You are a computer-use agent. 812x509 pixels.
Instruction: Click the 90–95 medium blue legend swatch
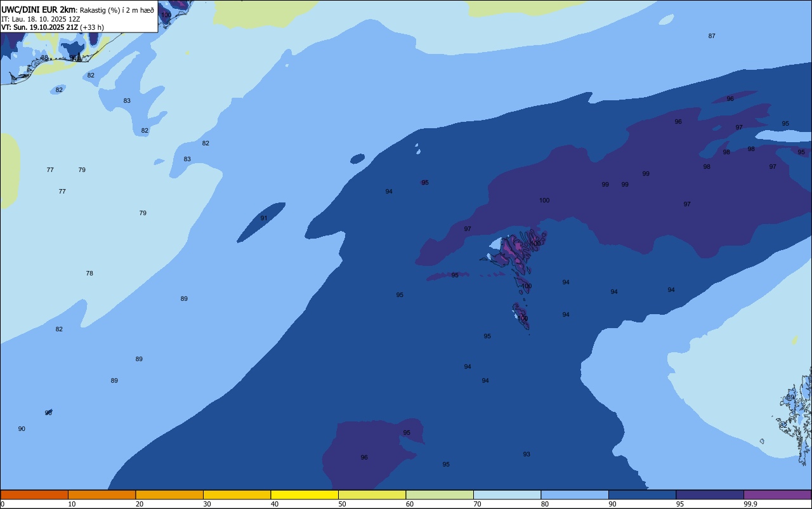(x=642, y=494)
